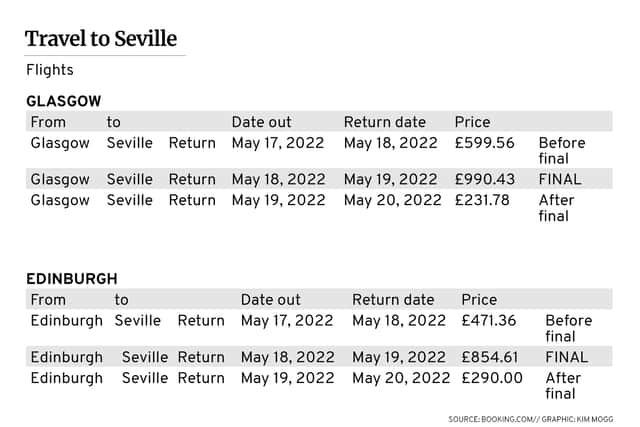Viewport: 640px width, 427px height.
Task: Select the Glasgow price £231.78
Action: click(x=482, y=200)
